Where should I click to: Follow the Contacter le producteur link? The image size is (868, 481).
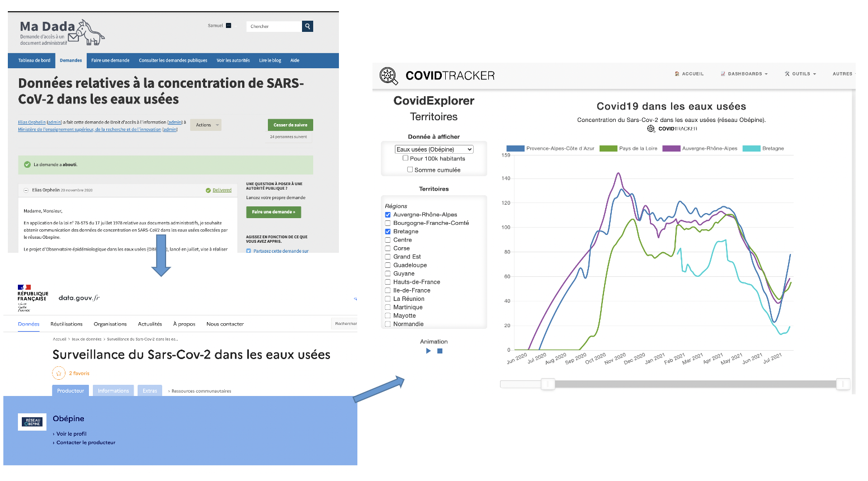pos(86,442)
